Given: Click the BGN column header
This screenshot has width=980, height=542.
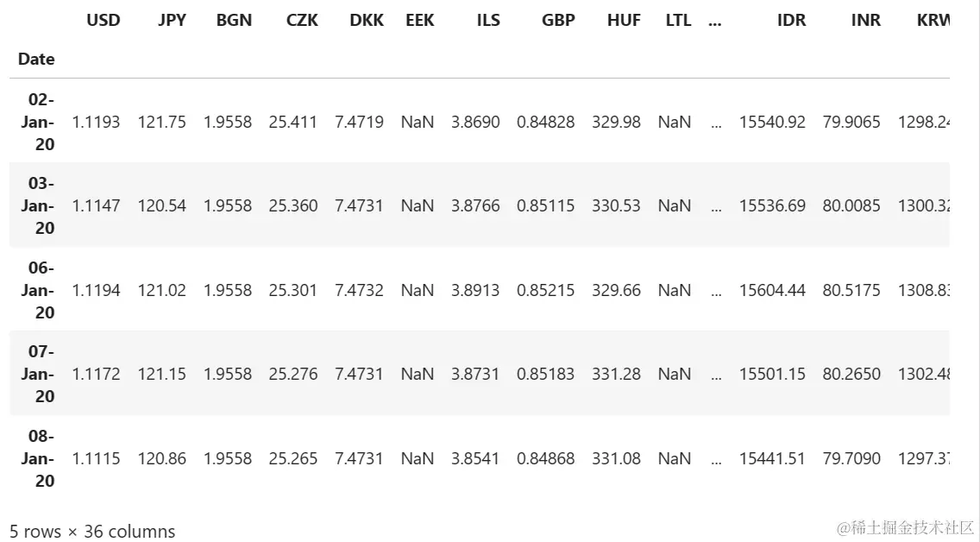Looking at the screenshot, I should point(234,20).
